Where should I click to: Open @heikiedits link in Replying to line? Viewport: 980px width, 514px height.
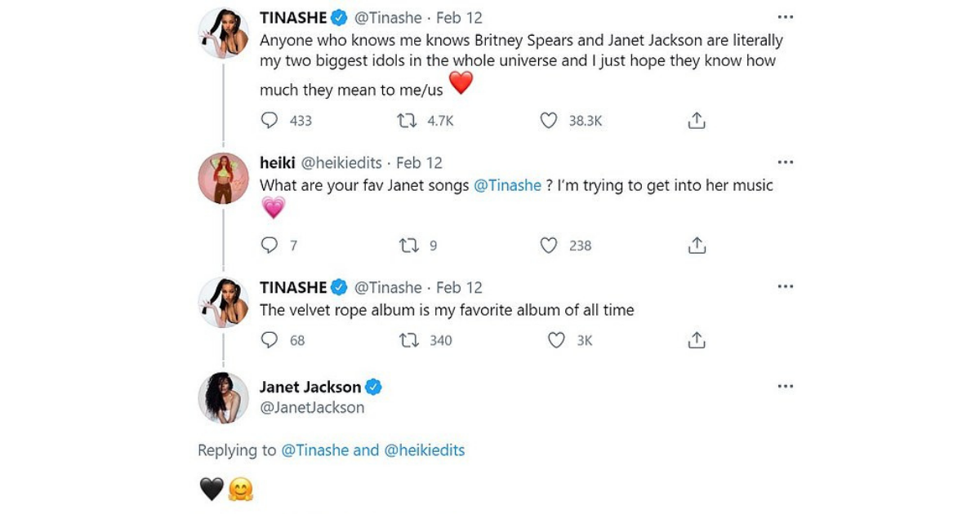coord(424,450)
